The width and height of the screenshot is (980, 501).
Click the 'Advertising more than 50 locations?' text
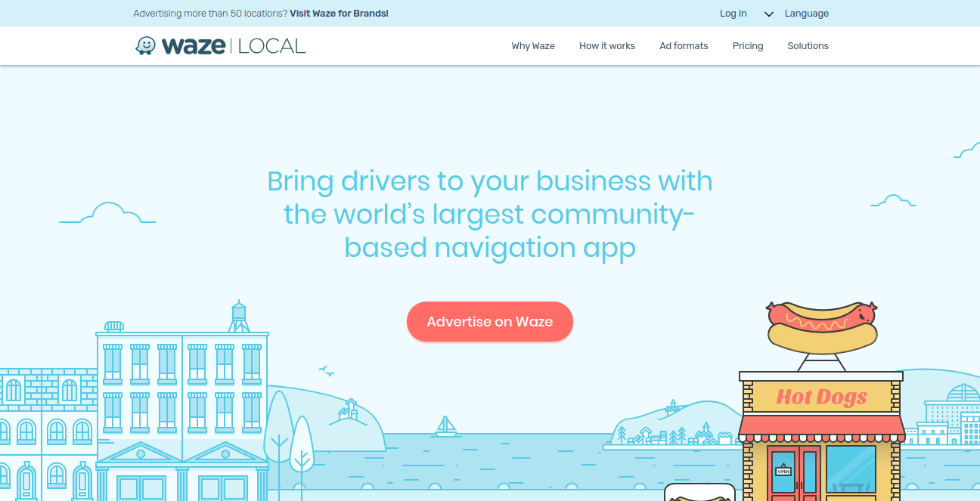point(210,14)
